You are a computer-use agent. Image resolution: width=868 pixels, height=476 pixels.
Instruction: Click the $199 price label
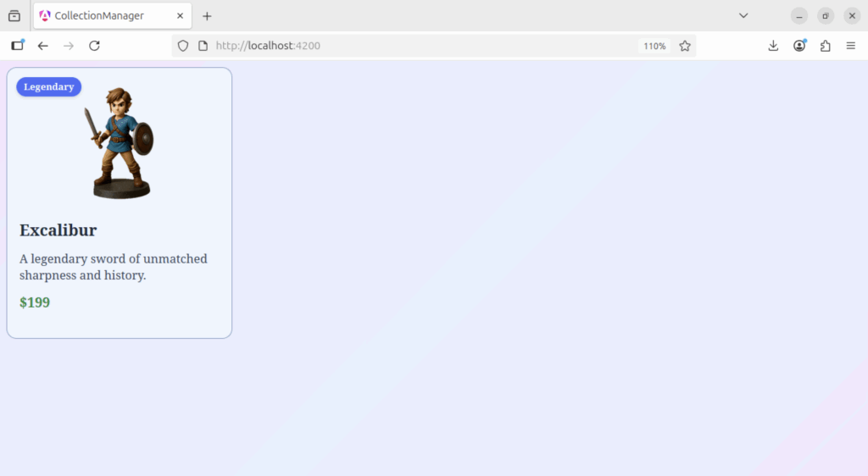pos(35,302)
